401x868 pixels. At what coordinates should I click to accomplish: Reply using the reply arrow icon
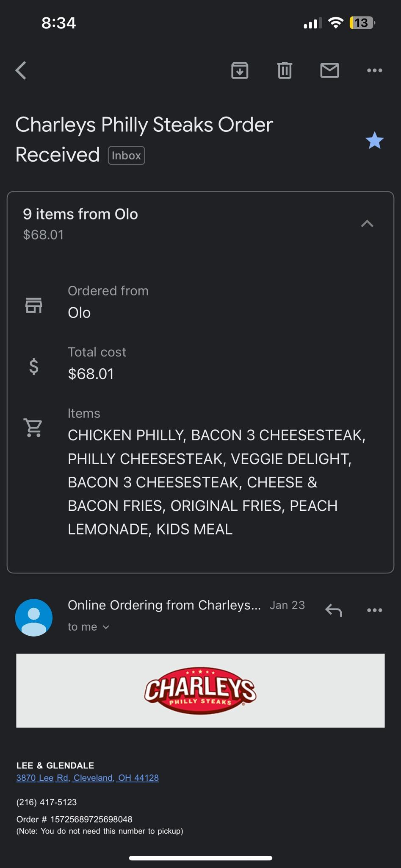click(334, 610)
